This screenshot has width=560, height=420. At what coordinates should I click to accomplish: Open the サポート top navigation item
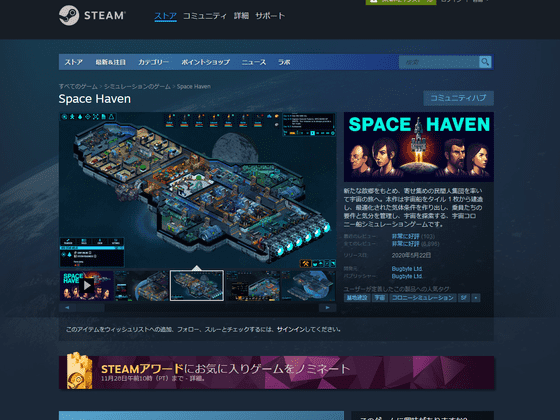tap(270, 16)
